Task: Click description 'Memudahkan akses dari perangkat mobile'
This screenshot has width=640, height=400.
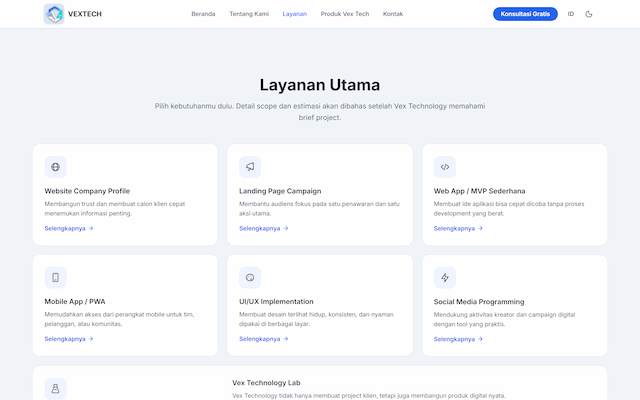Action: click(119, 319)
